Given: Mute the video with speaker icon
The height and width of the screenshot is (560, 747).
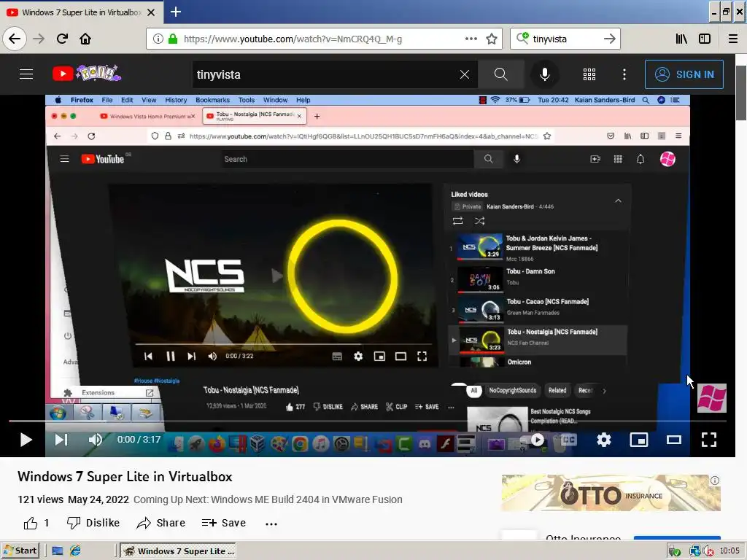Looking at the screenshot, I should (96, 440).
